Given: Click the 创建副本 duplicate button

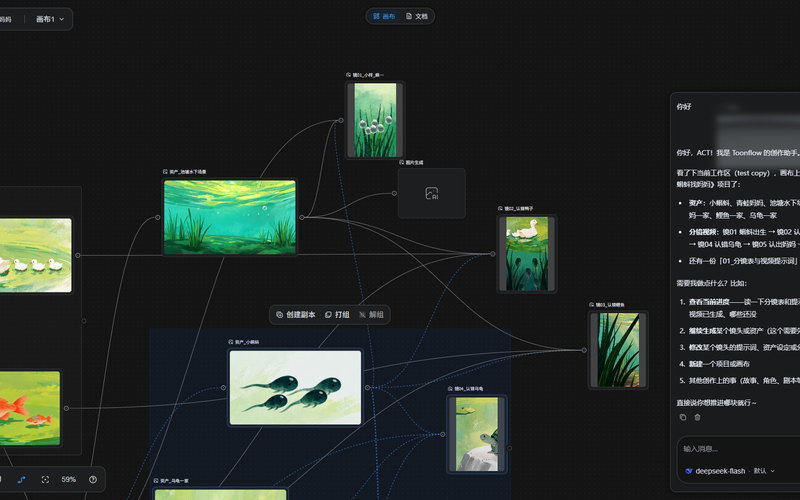Looking at the screenshot, I should (x=296, y=314).
